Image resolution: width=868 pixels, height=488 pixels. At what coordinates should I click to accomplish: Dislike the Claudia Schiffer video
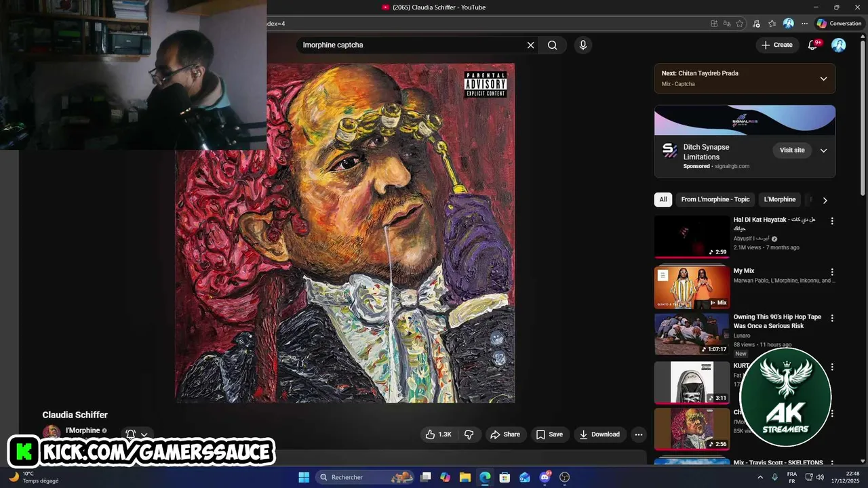click(469, 434)
